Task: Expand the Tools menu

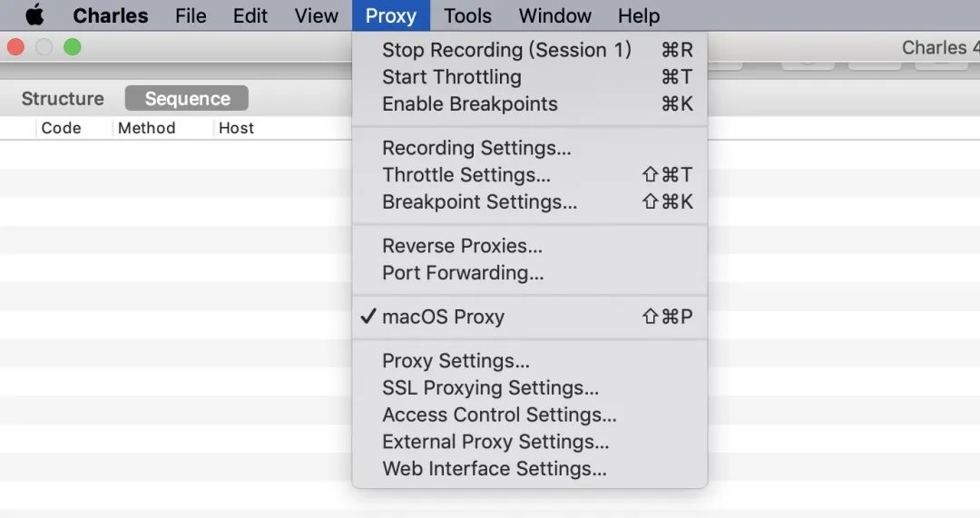Action: click(x=467, y=15)
